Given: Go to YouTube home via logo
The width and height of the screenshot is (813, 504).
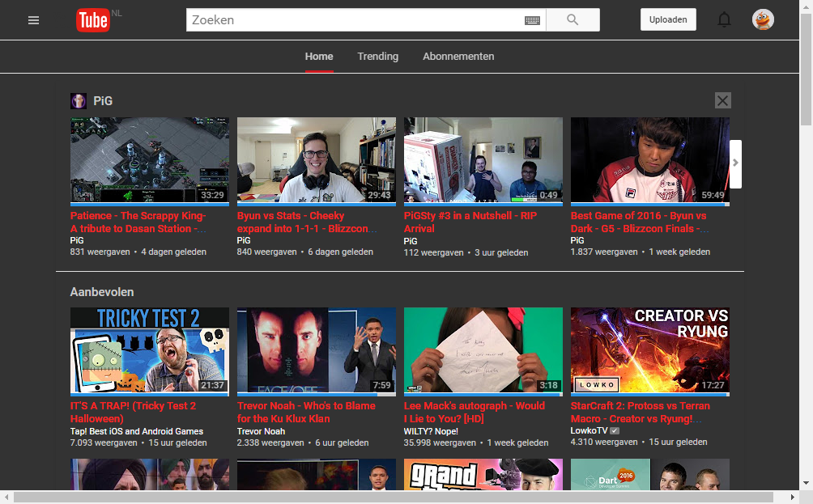Looking at the screenshot, I should click(x=93, y=20).
